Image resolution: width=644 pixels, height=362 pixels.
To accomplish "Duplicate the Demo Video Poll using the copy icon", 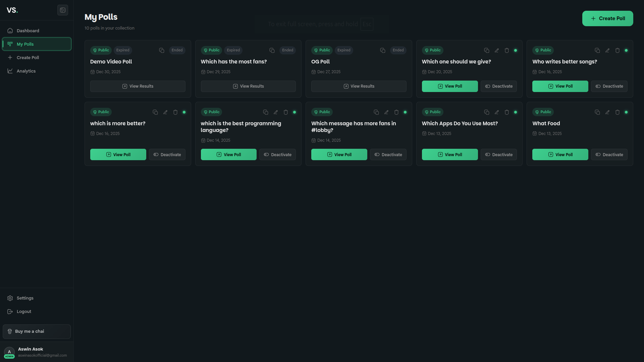I will (161, 50).
